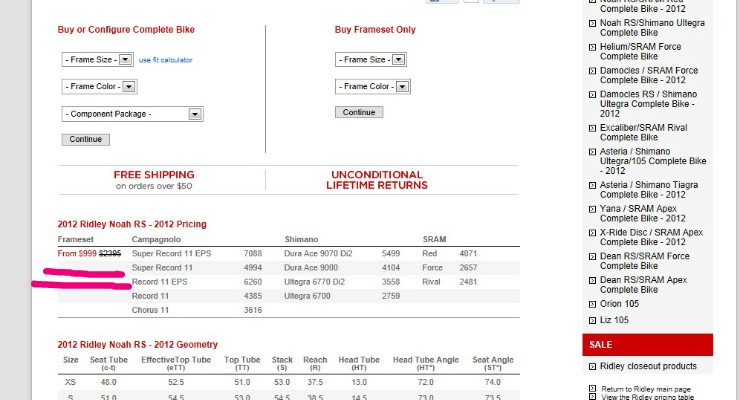Viewport: 740px width, 400px height.
Task: Open Noah RS/Shimano Ultegra Complete Bike link
Action: (652, 27)
